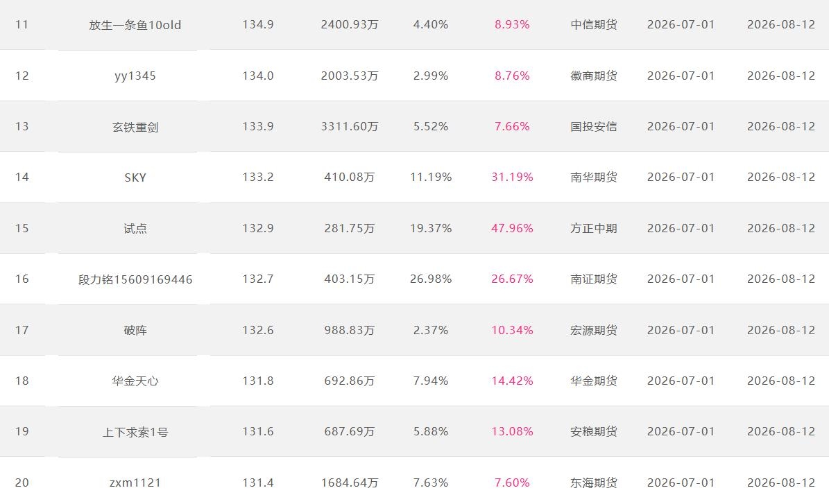Select the 破阵 trader name
The height and width of the screenshot is (504, 829).
point(135,330)
